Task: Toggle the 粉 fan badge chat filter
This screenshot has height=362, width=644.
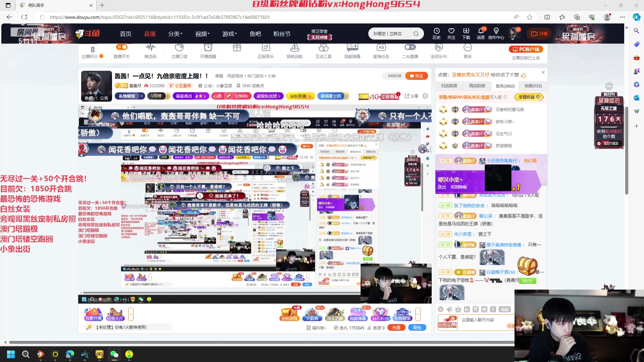Action: click(x=466, y=309)
